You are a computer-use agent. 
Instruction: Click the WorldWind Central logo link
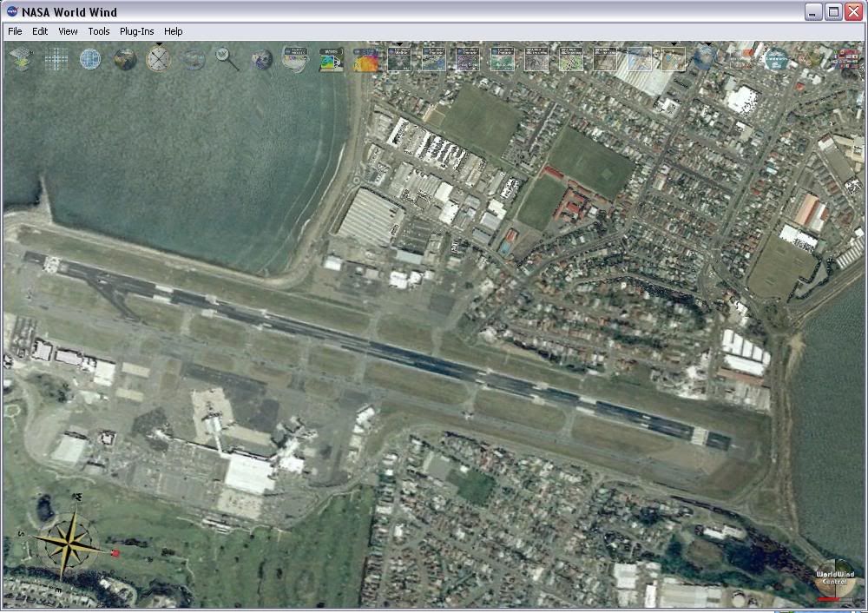833,579
